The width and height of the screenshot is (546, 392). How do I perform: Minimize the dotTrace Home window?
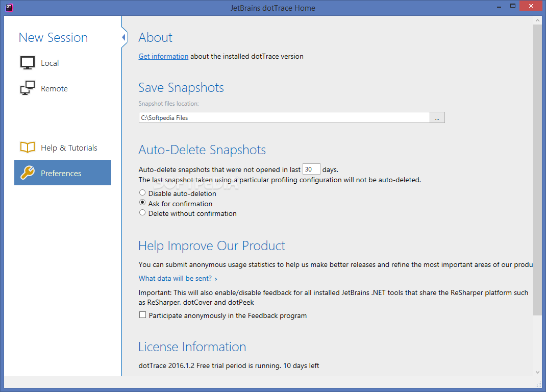pyautogui.click(x=499, y=6)
